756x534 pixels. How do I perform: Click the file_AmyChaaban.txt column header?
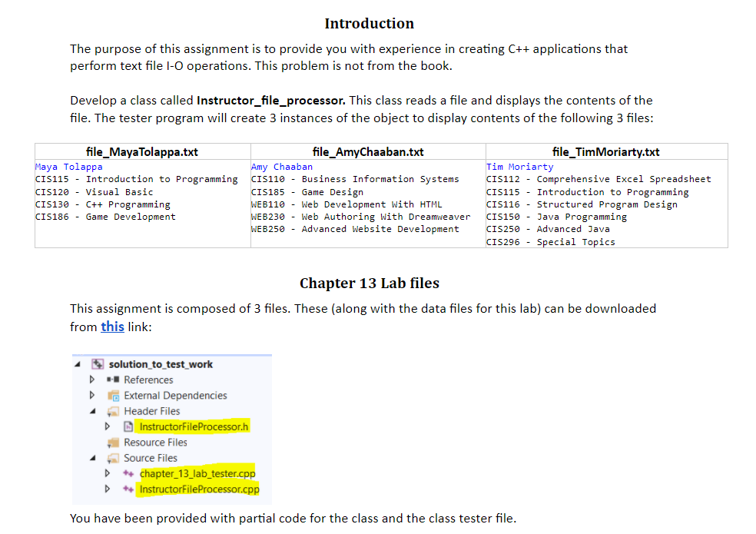click(369, 151)
